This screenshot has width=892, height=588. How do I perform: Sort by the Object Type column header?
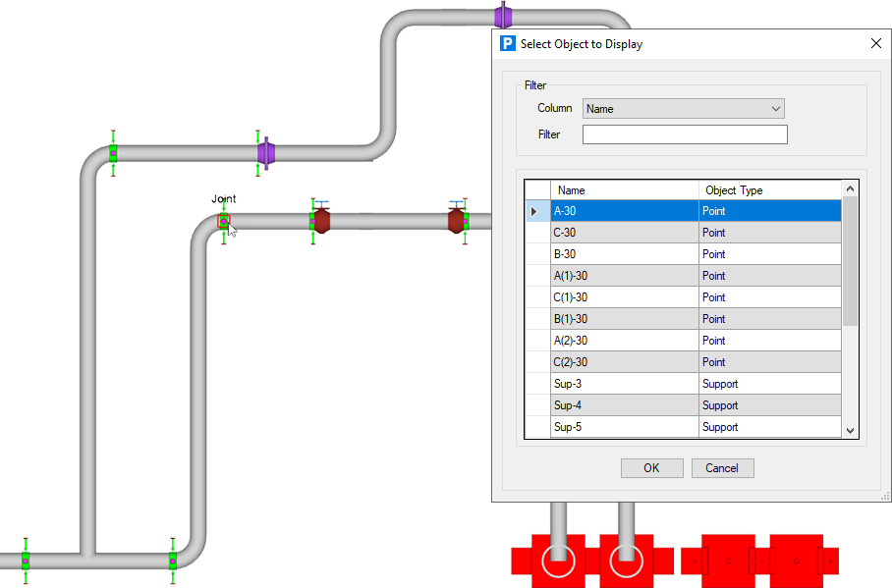769,190
